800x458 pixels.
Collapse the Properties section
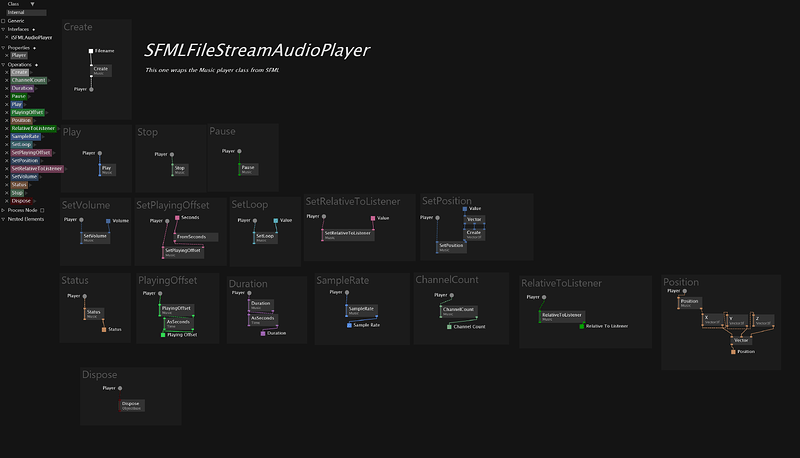tap(3, 48)
